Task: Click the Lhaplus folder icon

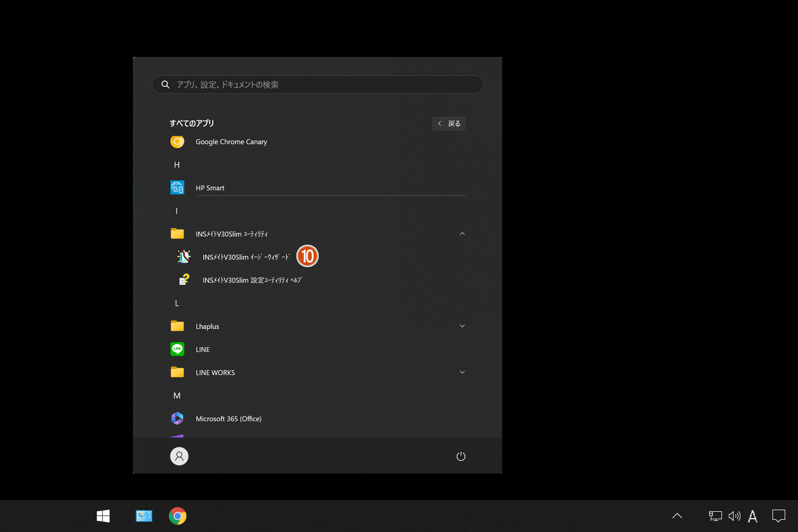Action: [x=177, y=326]
